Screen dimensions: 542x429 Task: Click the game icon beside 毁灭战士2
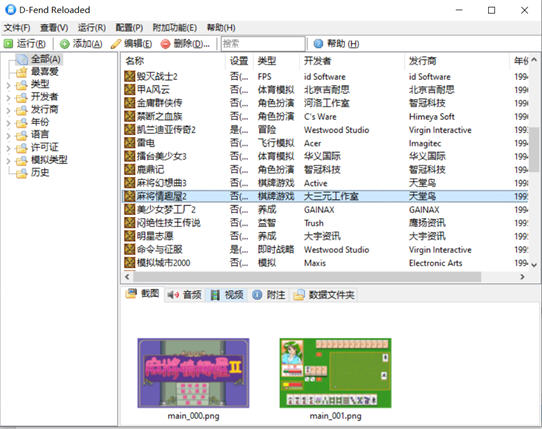[x=129, y=76]
